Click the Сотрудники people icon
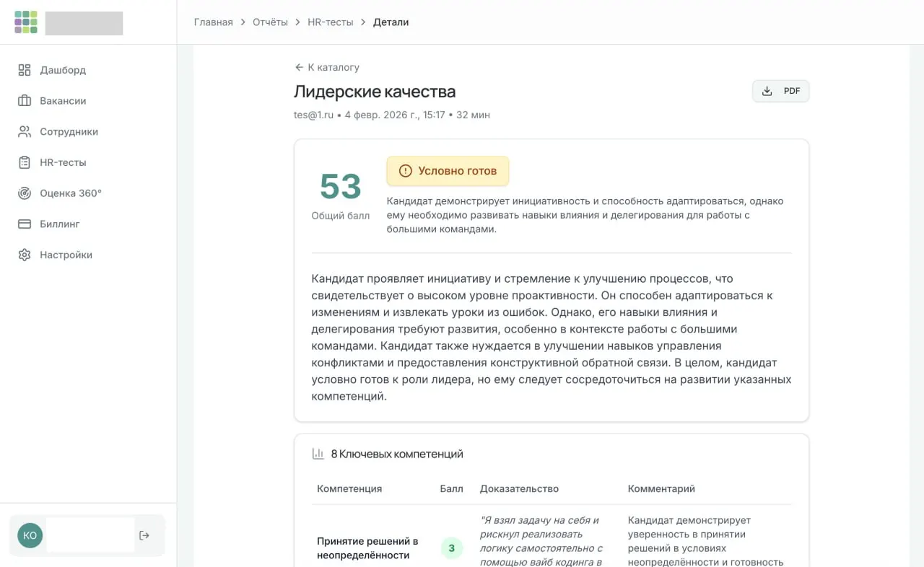Image resolution: width=924 pixels, height=567 pixels. coord(25,132)
